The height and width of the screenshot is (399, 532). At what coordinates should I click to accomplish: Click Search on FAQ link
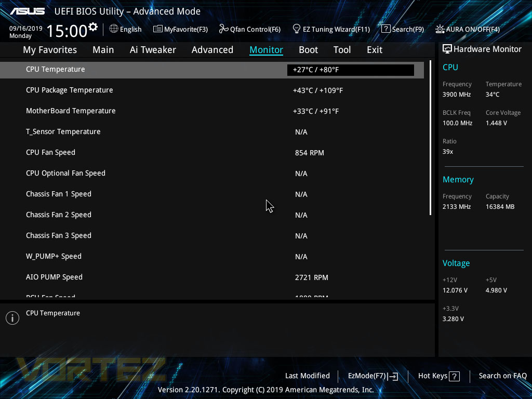coord(502,376)
